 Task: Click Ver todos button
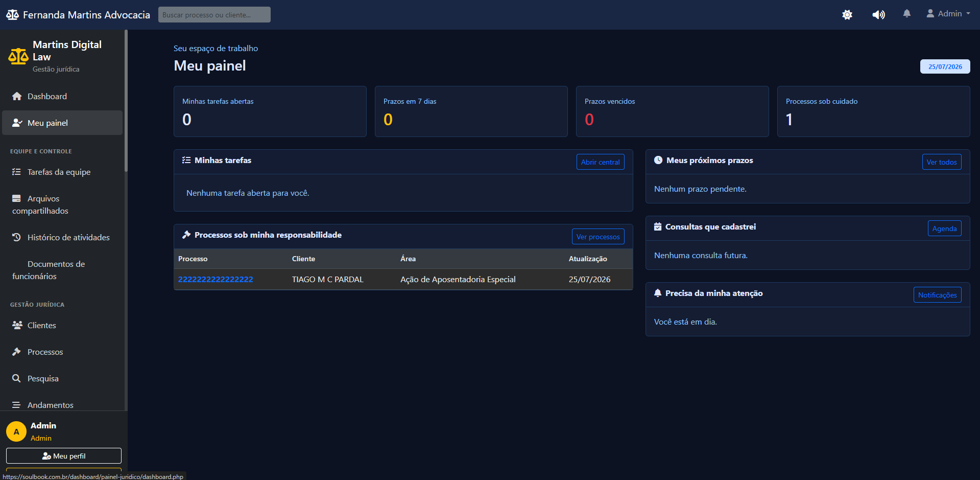(942, 162)
